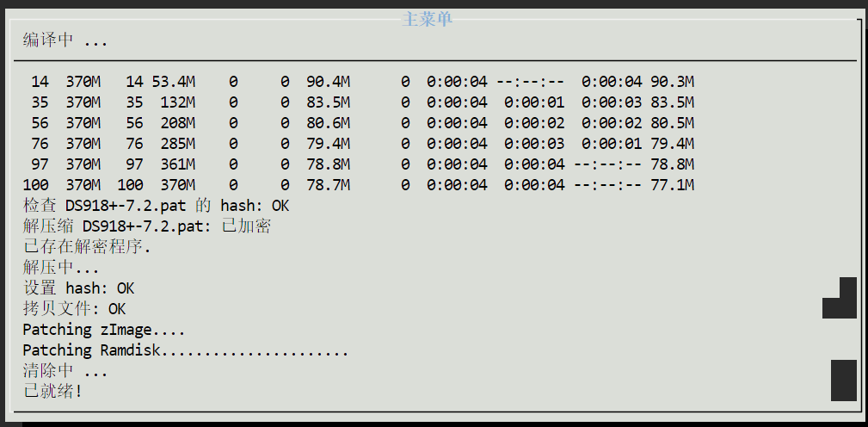The height and width of the screenshot is (427, 868).
Task: Click the dark block beside 已就绪! line
Action: point(843,380)
